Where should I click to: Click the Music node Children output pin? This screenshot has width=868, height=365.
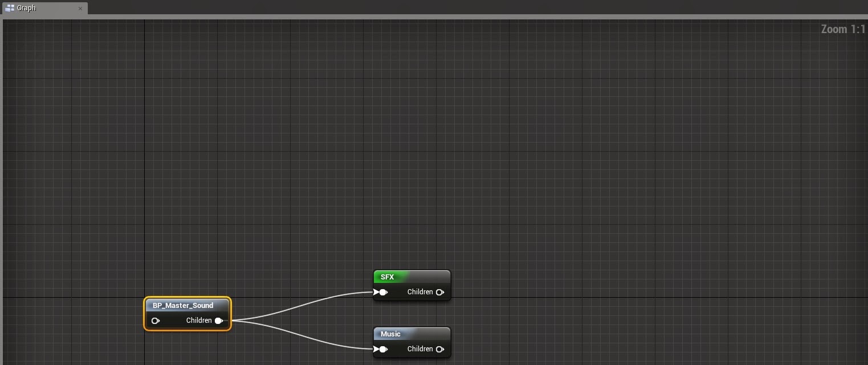[440, 349]
